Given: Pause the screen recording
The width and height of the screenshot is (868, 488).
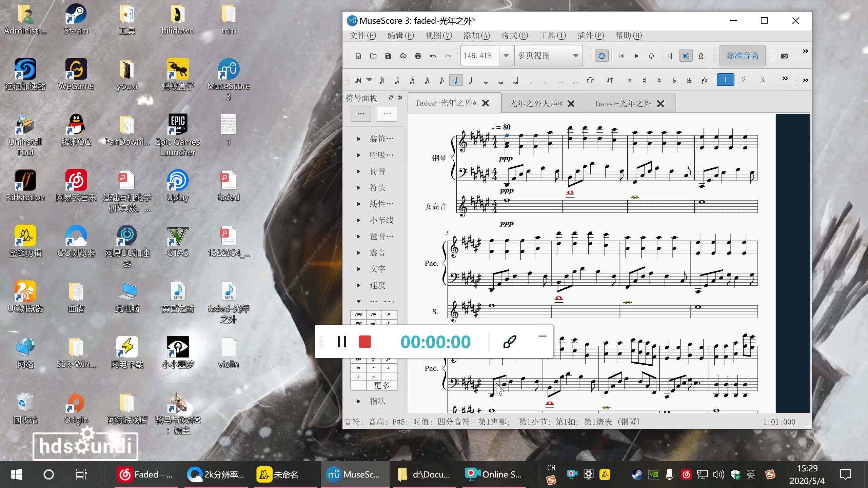Looking at the screenshot, I should (x=341, y=342).
